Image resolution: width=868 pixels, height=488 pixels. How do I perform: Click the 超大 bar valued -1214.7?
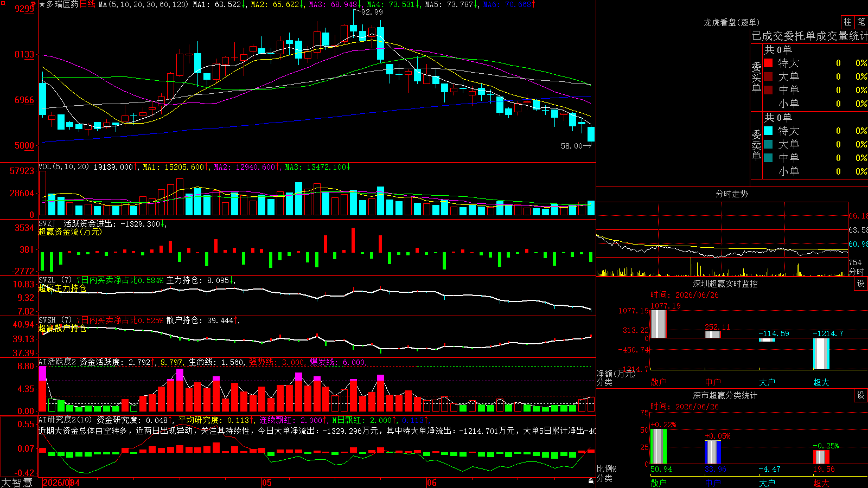coord(821,354)
